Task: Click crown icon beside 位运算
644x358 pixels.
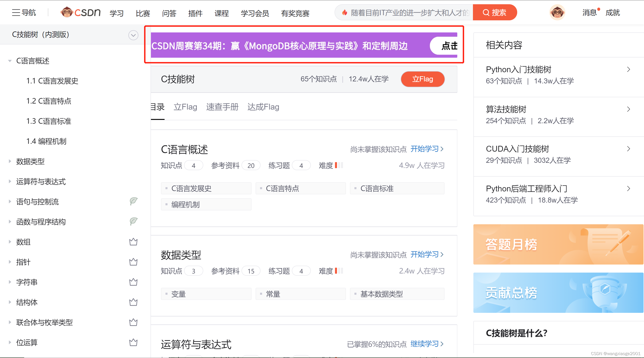Action: (x=133, y=342)
